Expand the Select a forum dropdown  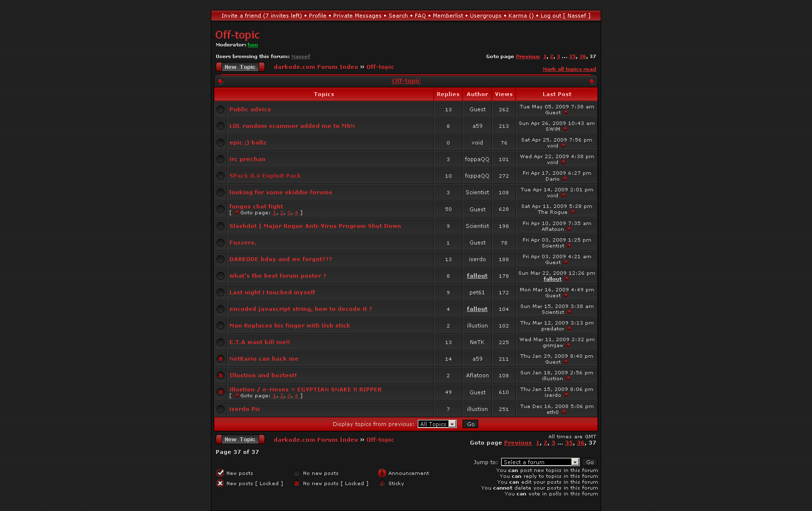point(536,462)
